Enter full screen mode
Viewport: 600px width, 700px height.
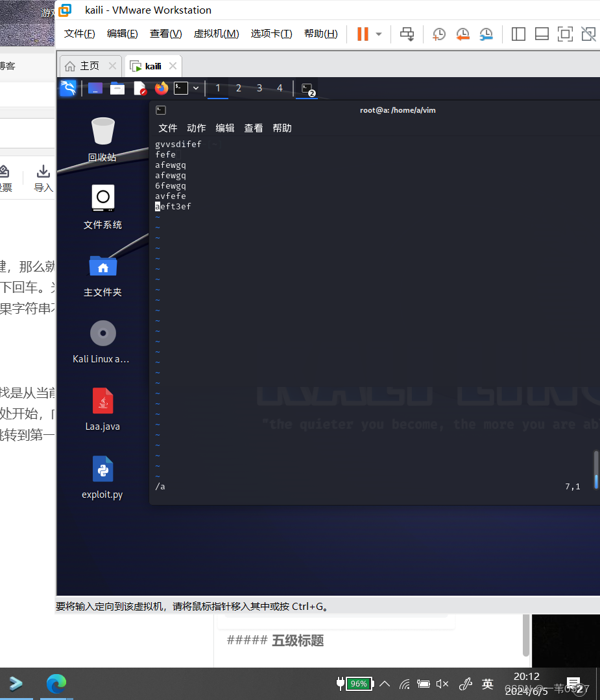tap(565, 34)
